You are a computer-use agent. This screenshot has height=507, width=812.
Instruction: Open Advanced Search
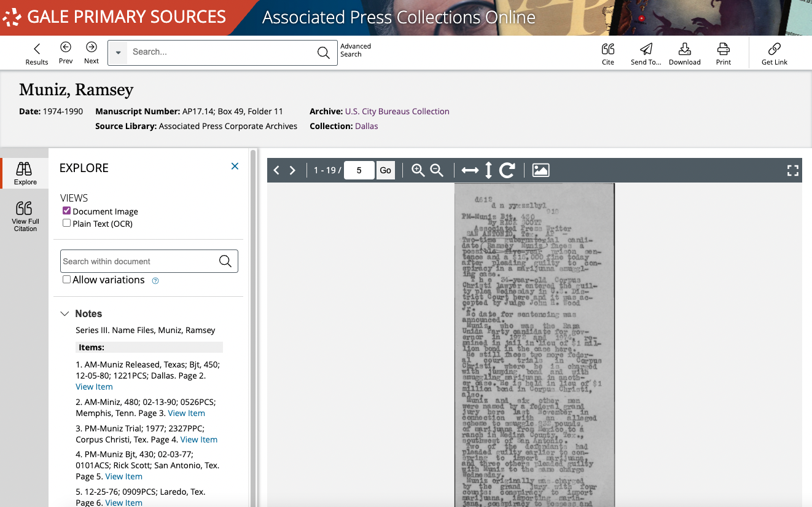pyautogui.click(x=356, y=50)
